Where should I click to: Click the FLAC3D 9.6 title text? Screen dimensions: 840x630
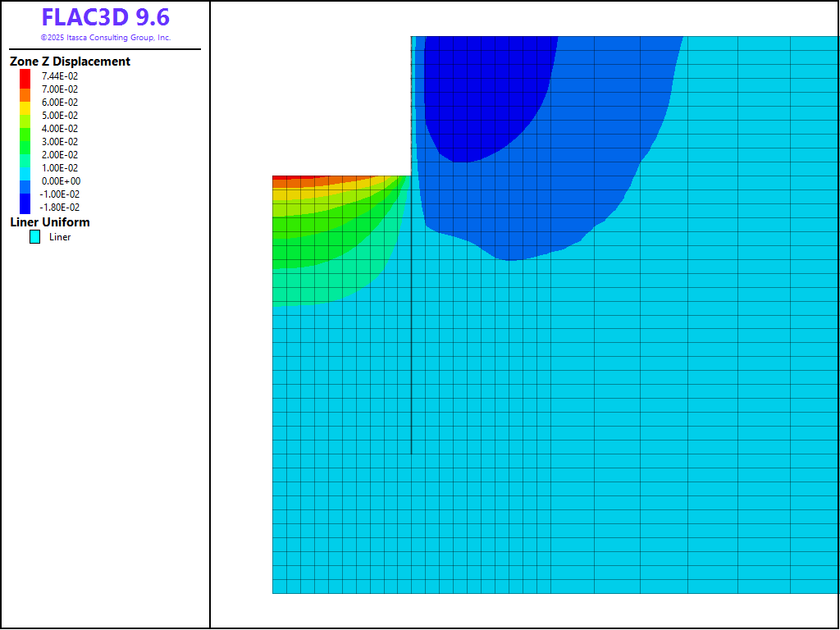coord(105,17)
